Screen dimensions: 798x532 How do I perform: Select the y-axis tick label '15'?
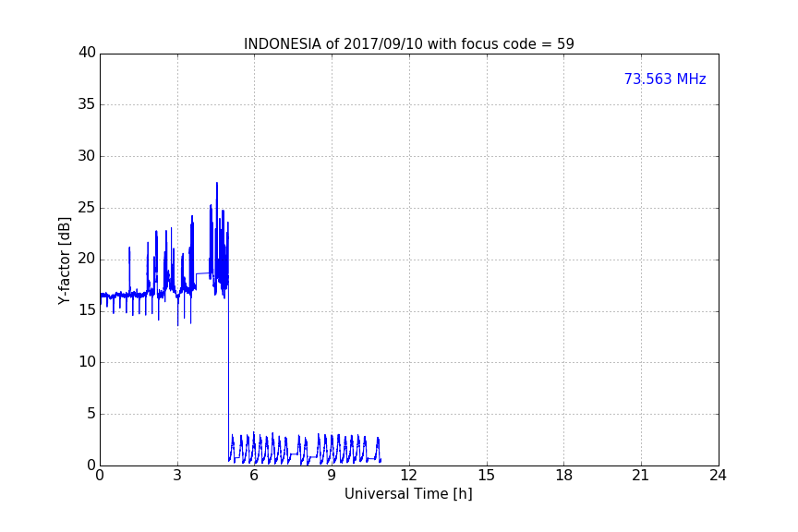[87, 310]
